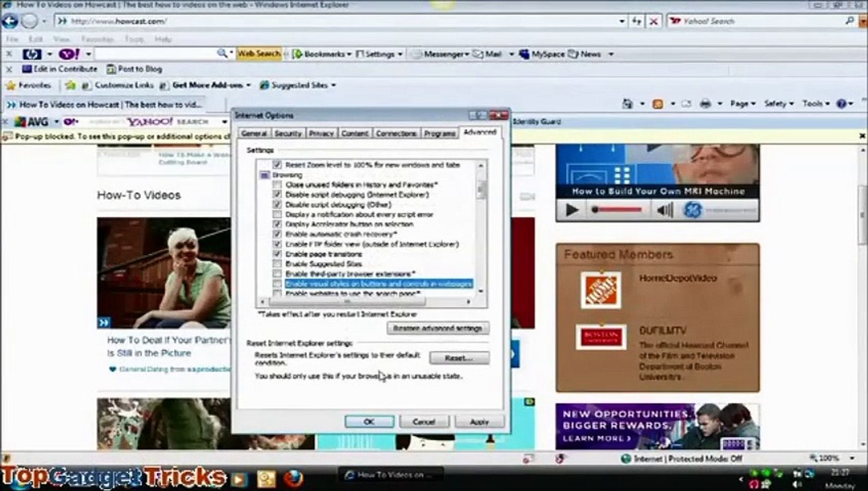Click the blue Help question icon
The width and height of the screenshot is (868, 491).
tap(841, 104)
